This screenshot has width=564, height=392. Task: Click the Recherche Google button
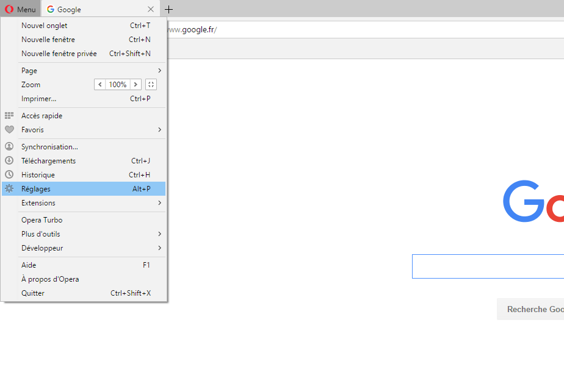530,309
